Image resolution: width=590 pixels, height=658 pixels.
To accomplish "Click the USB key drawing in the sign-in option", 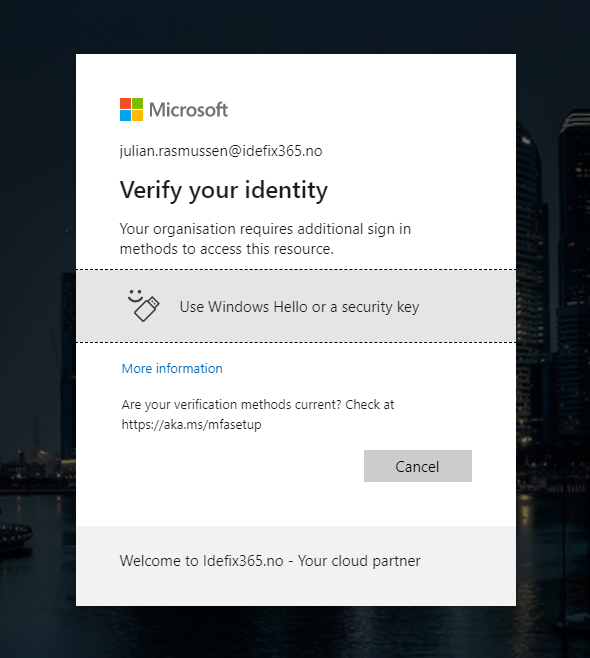I will pos(147,309).
